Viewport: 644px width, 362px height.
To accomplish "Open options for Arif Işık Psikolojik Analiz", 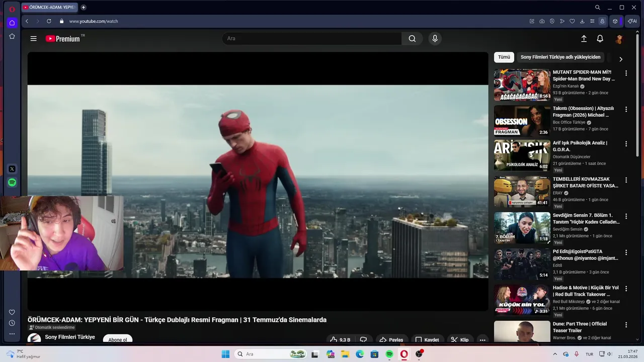I will [626, 144].
